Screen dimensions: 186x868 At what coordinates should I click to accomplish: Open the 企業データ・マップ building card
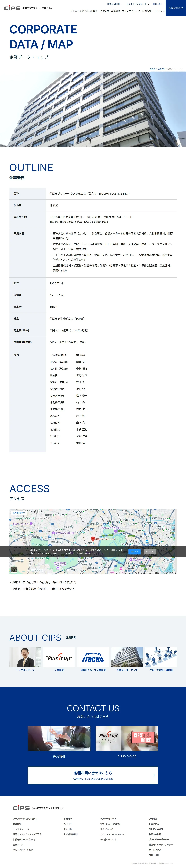pos(127,659)
